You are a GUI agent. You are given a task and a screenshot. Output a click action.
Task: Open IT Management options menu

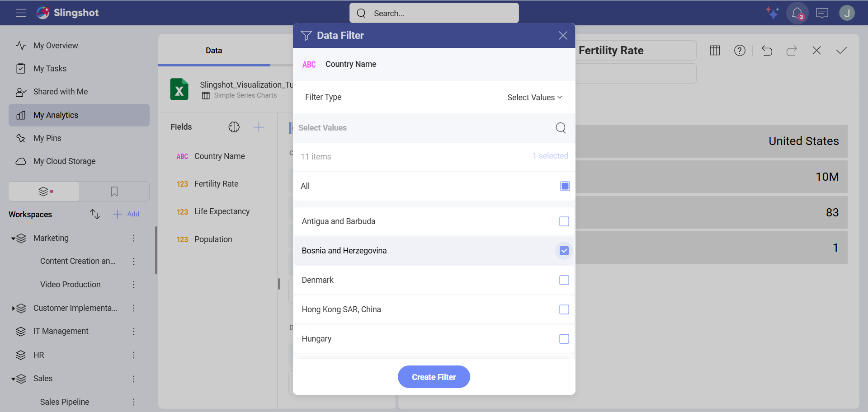pyautogui.click(x=134, y=331)
